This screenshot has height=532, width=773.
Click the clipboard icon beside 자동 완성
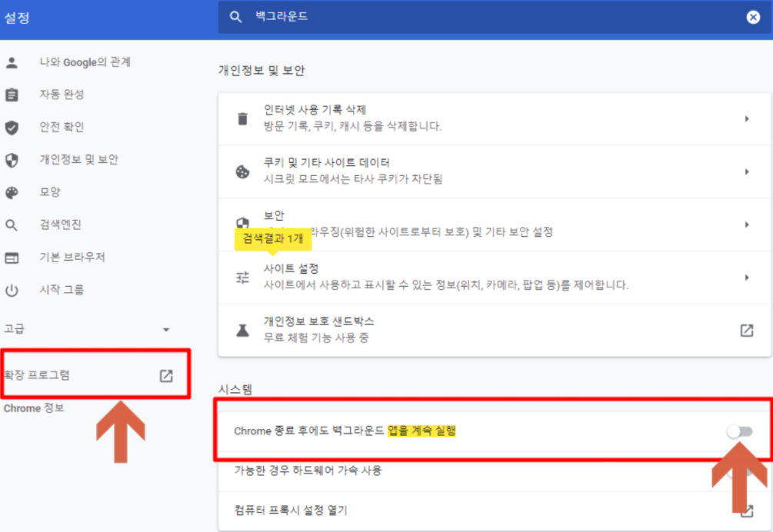(x=12, y=95)
